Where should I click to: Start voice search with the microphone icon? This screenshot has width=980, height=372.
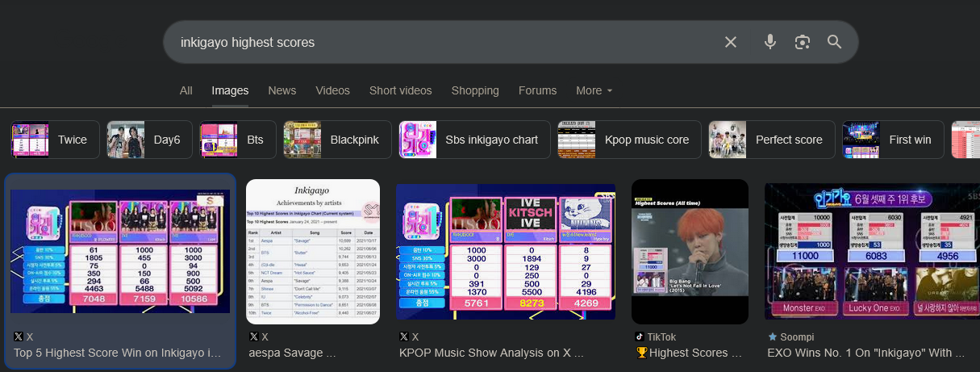[770, 42]
